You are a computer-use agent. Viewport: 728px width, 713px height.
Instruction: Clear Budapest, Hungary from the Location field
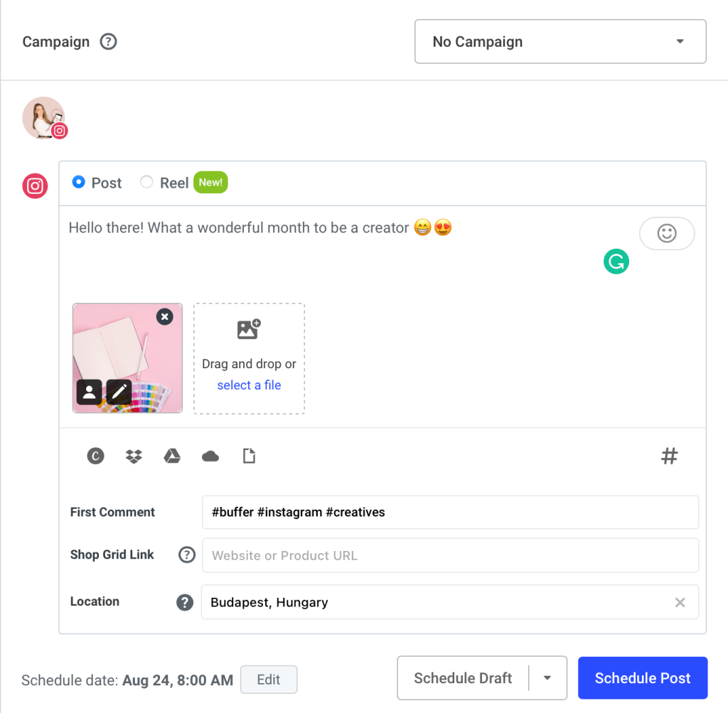[680, 602]
